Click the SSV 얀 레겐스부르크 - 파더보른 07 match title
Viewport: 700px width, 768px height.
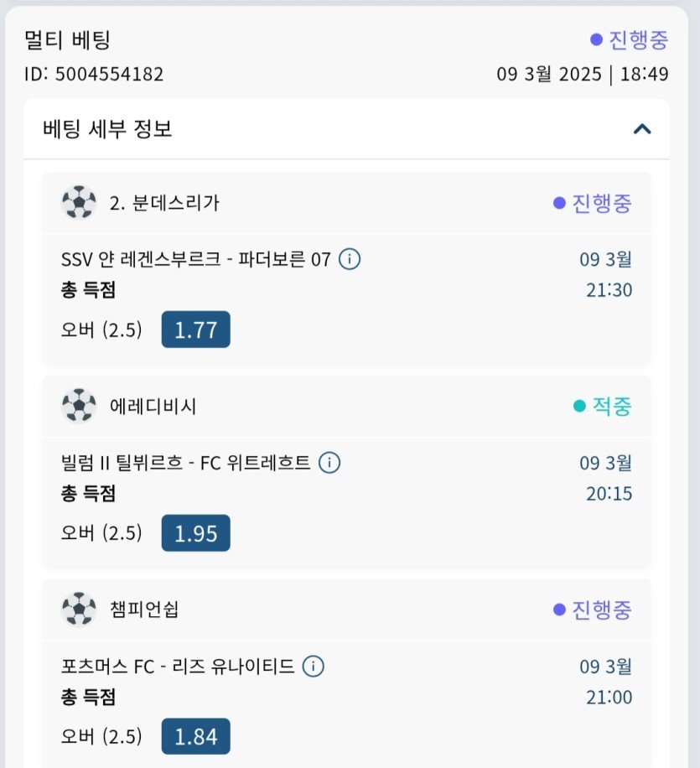[196, 259]
